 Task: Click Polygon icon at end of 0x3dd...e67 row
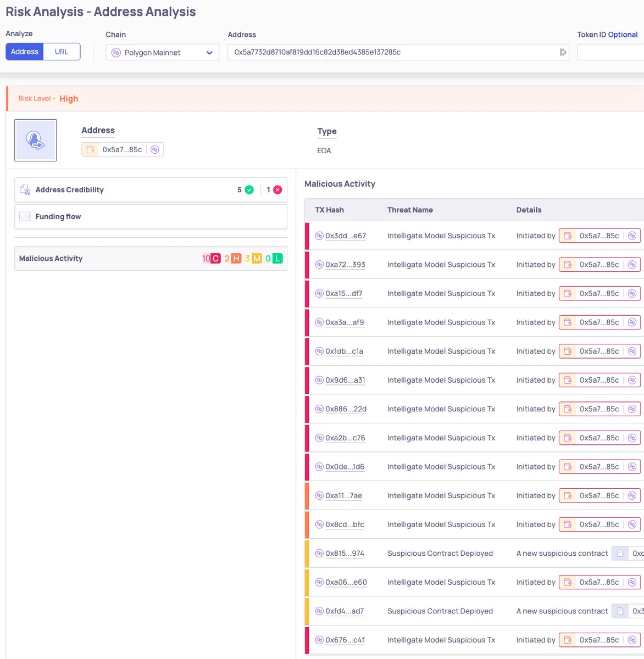[x=632, y=236]
